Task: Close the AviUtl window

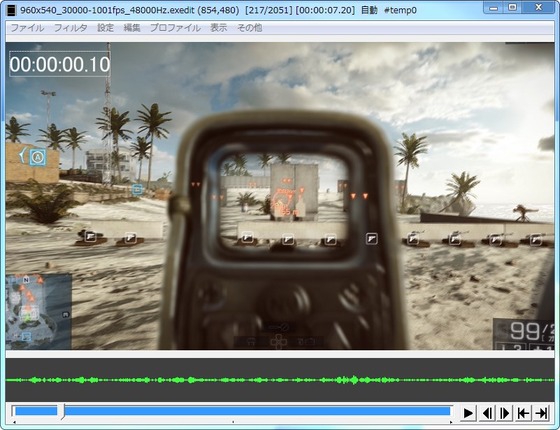Action: pos(539,8)
